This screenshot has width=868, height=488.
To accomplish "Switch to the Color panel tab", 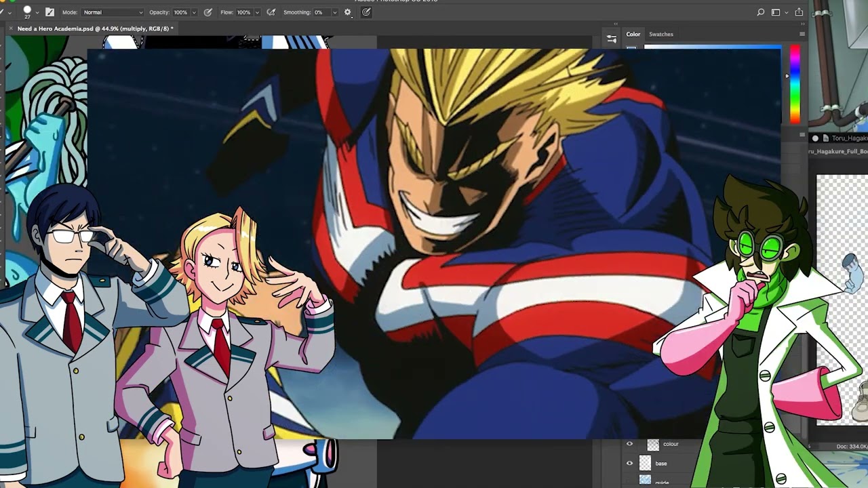I will 633,34.
